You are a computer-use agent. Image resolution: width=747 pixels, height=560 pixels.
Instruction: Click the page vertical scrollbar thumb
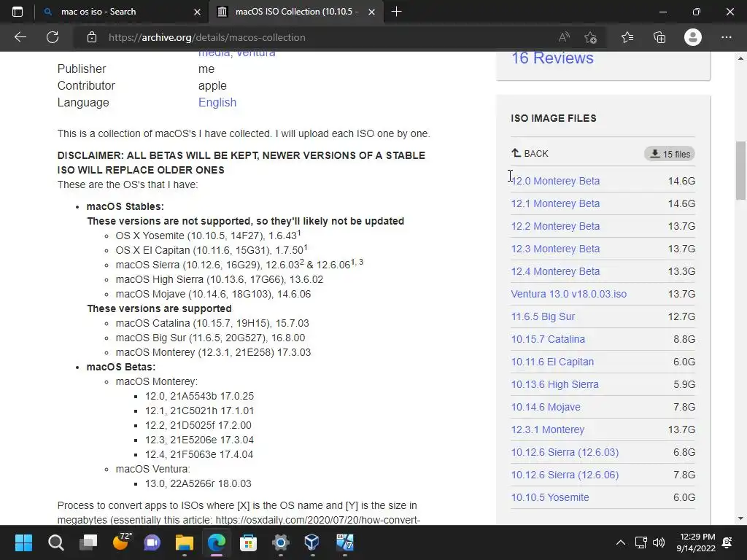[x=740, y=171]
